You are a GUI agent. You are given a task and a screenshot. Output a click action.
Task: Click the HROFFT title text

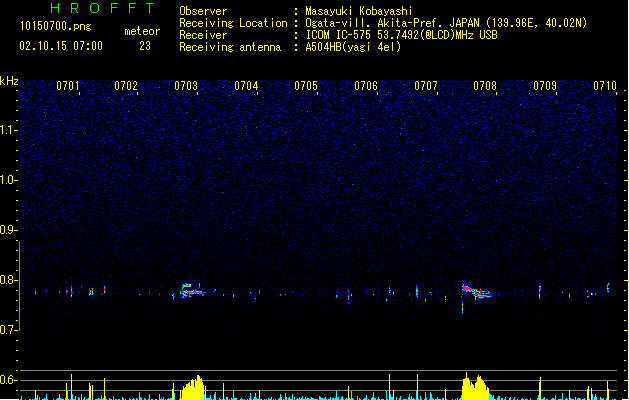(102, 8)
